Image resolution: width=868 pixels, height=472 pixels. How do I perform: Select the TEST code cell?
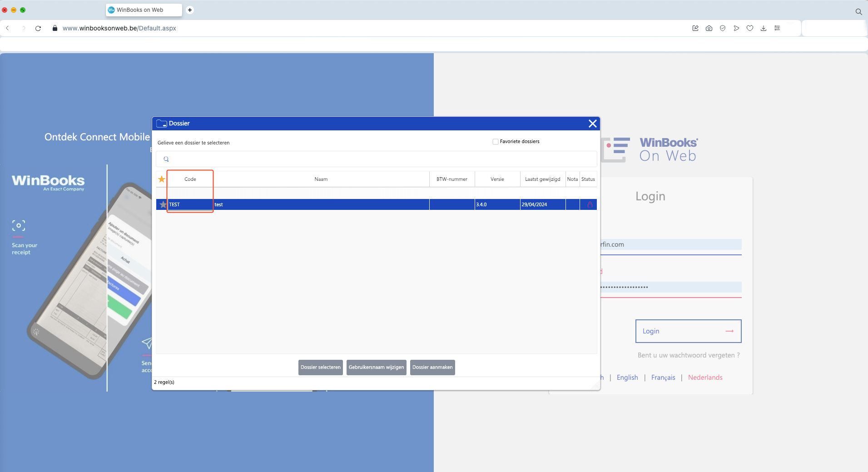point(190,204)
